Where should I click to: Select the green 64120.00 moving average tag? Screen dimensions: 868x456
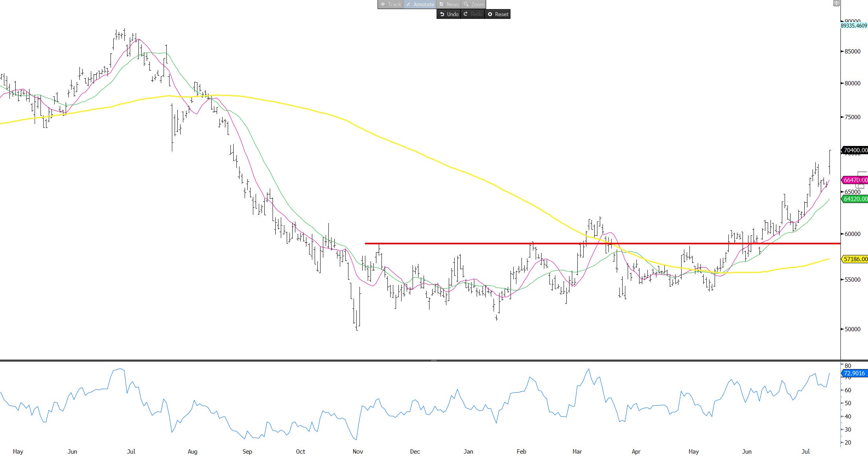pos(855,199)
